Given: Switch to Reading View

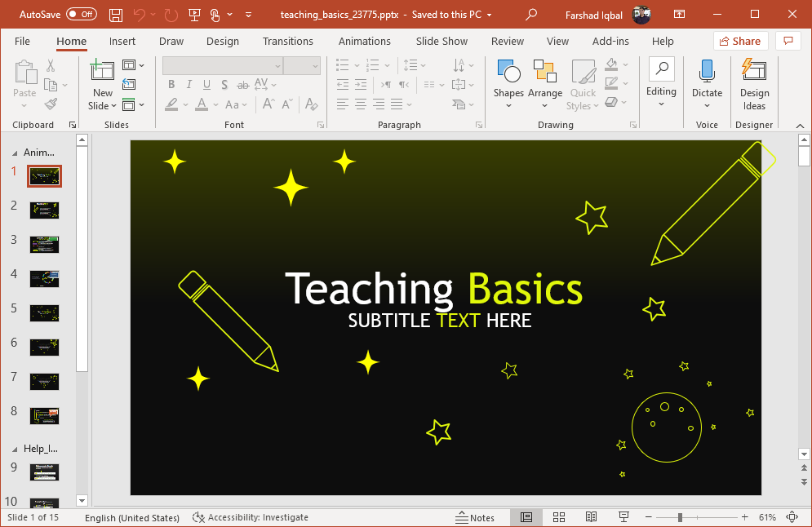Looking at the screenshot, I should click(591, 517).
